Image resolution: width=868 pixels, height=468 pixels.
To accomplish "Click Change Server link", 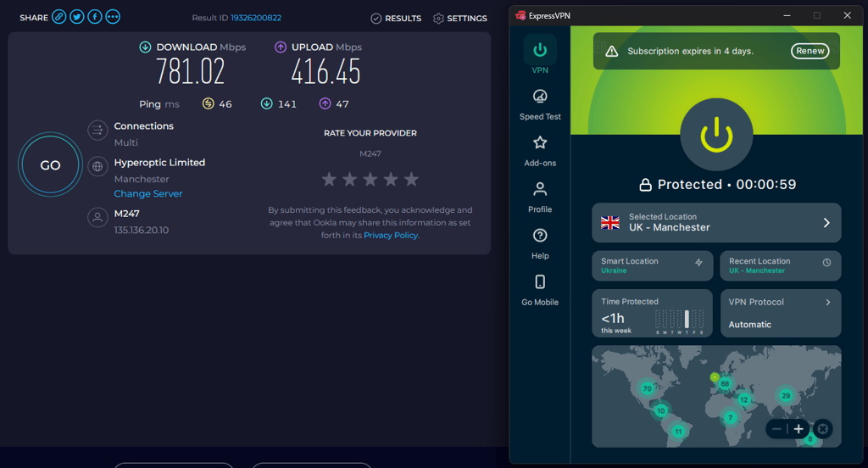I will point(147,193).
